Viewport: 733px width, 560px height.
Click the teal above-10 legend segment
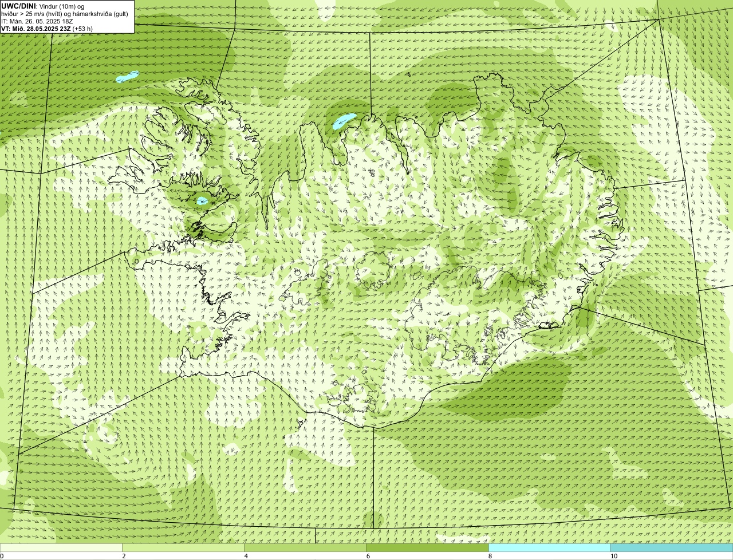(x=672, y=547)
